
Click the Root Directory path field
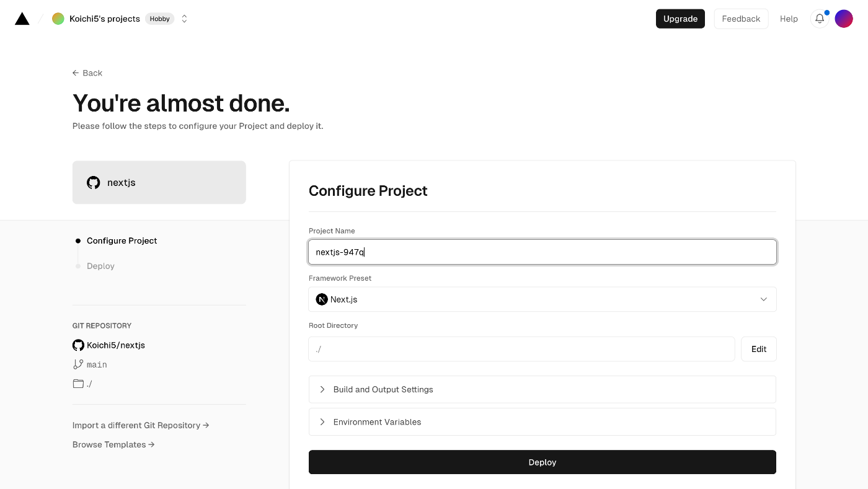521,349
